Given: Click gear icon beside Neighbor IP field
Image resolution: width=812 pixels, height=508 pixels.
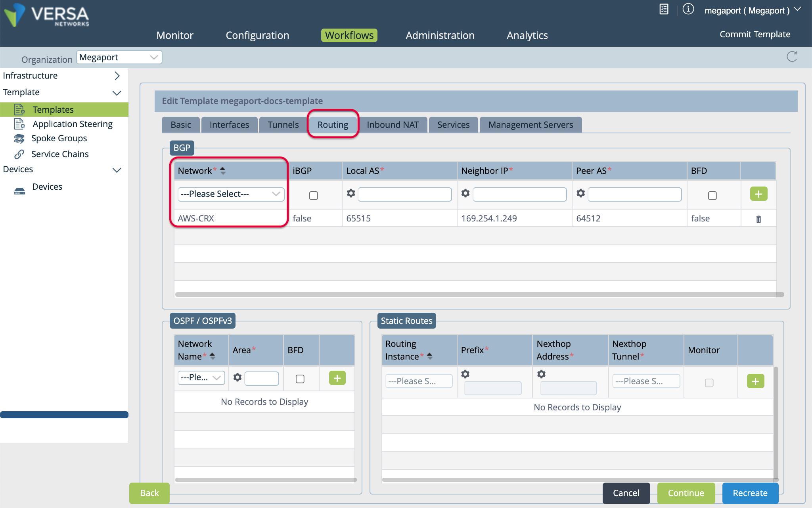Looking at the screenshot, I should click(465, 193).
